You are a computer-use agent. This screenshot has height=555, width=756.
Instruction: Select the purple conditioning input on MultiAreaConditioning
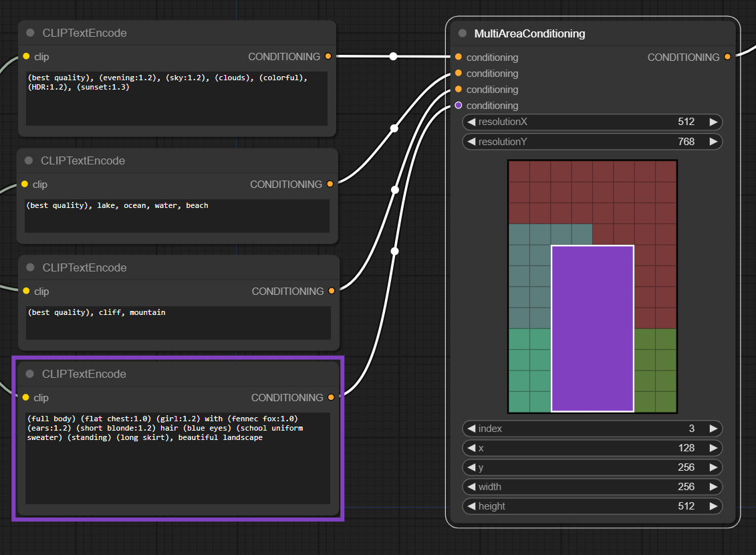point(459,105)
